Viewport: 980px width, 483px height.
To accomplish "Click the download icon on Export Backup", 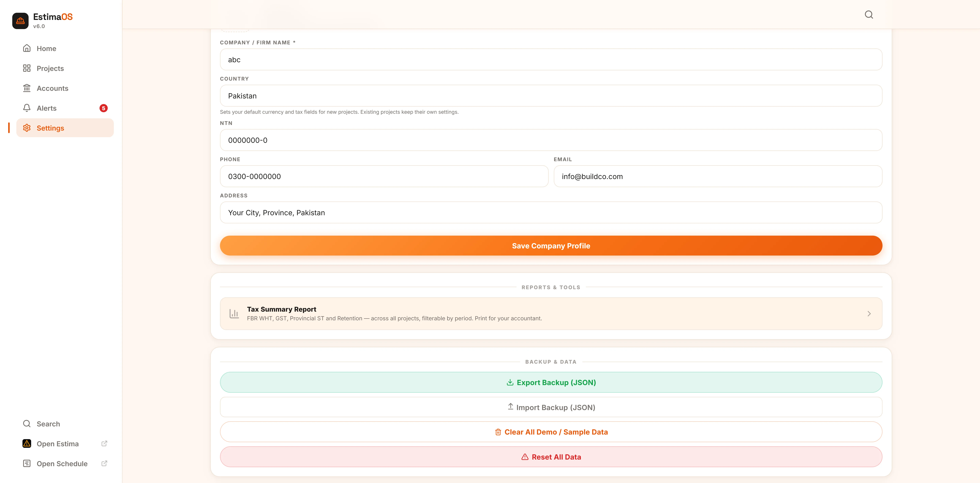I will [510, 382].
